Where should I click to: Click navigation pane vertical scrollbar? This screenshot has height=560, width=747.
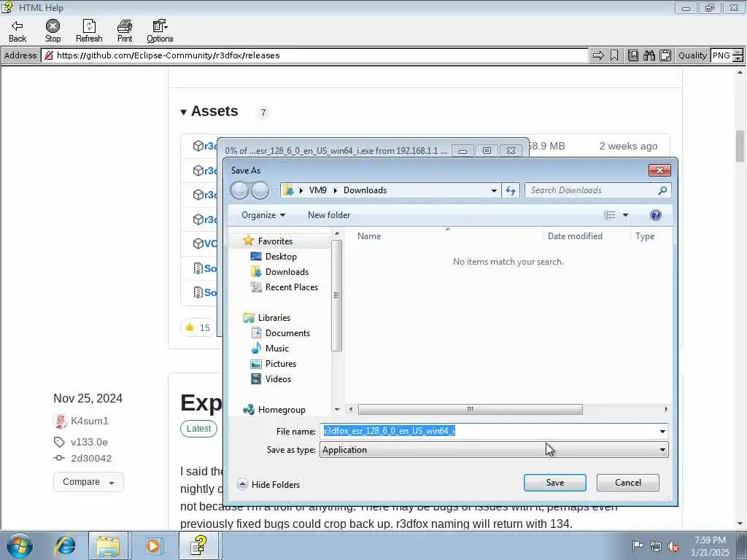pos(336,295)
